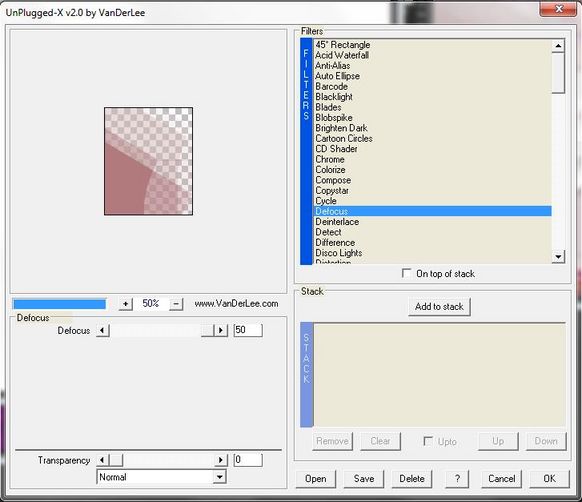
Task: Enable the On top of stack checkbox
Action: pyautogui.click(x=406, y=274)
